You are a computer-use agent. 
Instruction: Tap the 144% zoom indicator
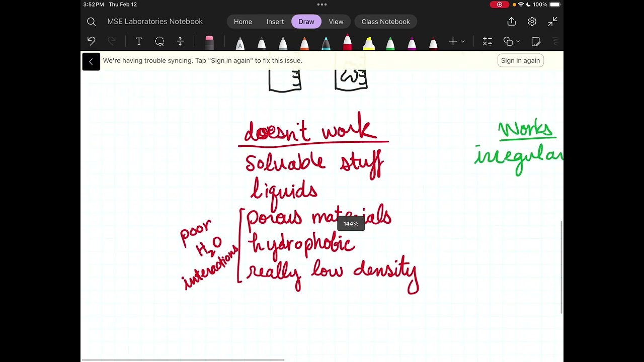pos(351,224)
